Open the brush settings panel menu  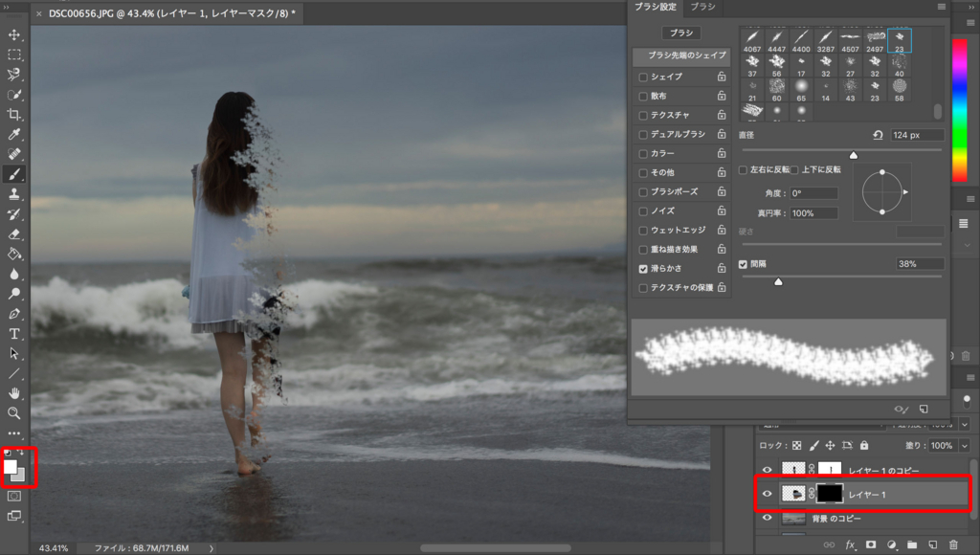click(942, 7)
